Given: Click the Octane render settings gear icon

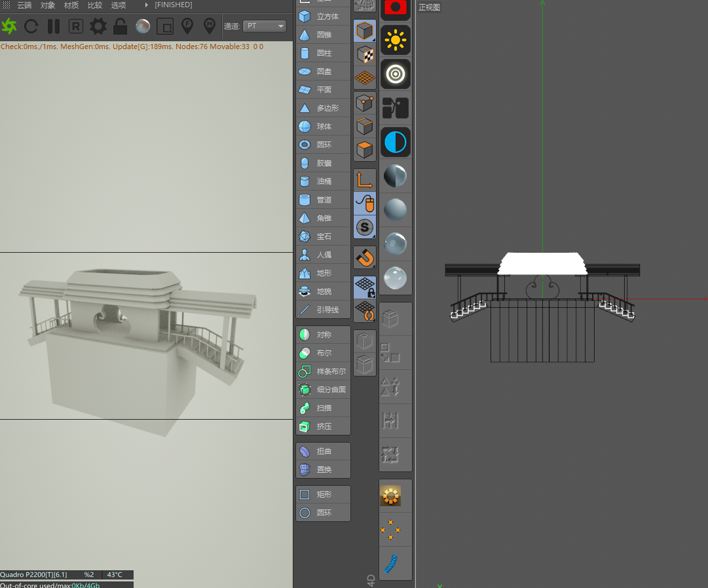Looking at the screenshot, I should click(x=98, y=26).
